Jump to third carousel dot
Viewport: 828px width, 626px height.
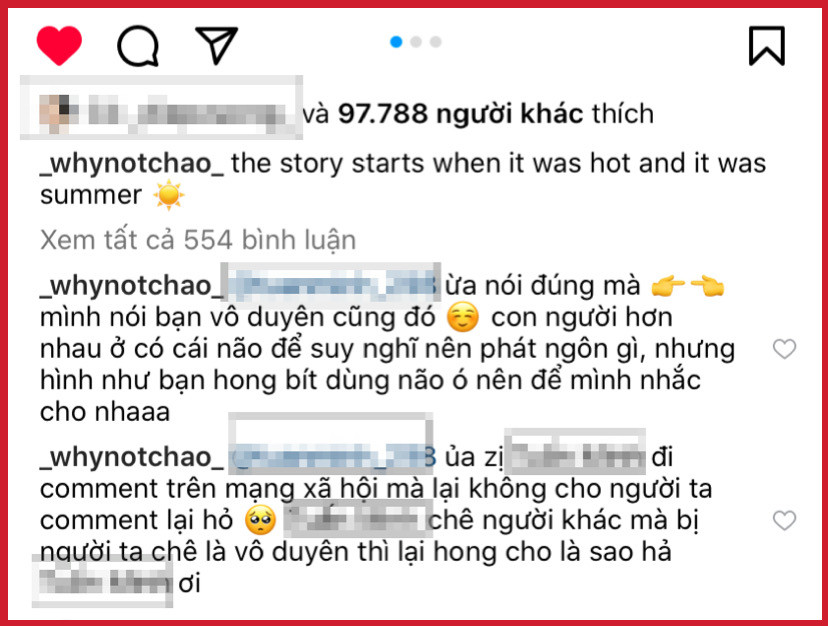click(x=436, y=42)
